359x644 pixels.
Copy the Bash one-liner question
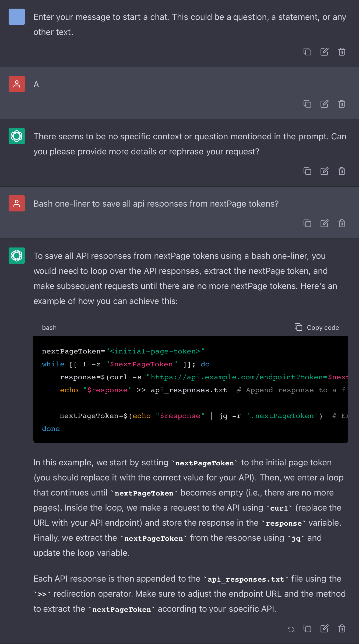(x=307, y=223)
